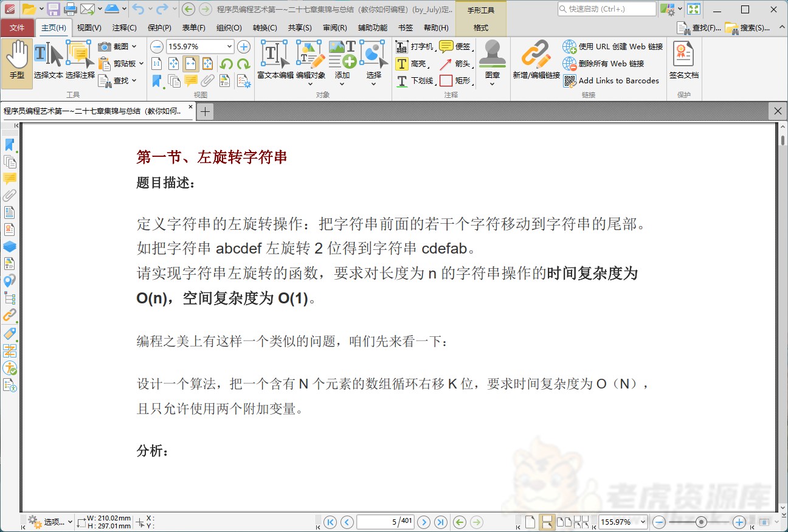Select the 箭头 arrow annotation tool

[455, 64]
